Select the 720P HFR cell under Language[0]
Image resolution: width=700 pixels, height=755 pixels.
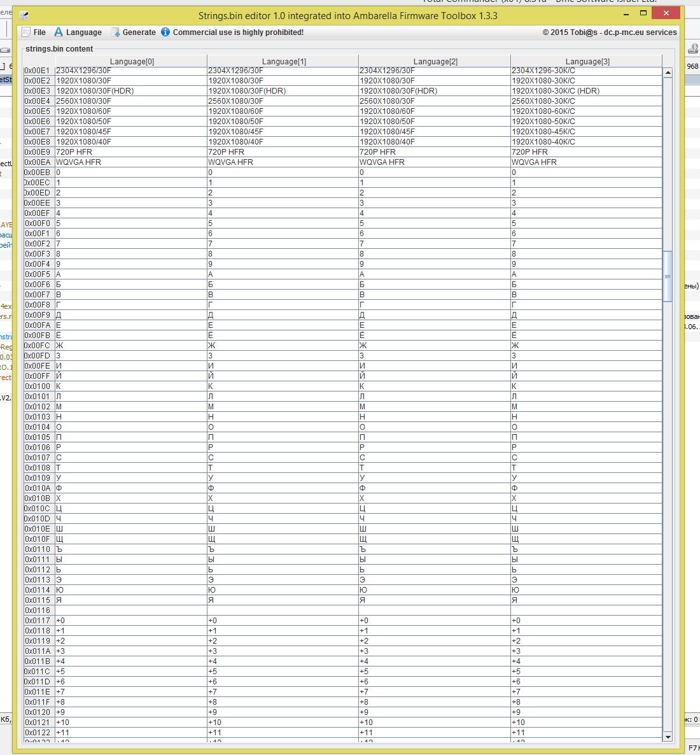pyautogui.click(x=131, y=152)
